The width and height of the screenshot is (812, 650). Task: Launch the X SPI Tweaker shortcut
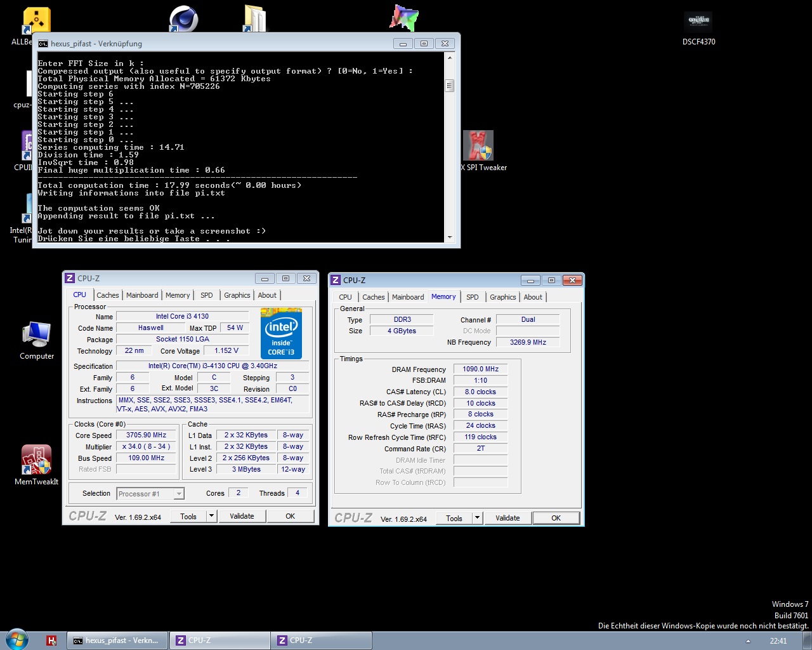click(483, 151)
